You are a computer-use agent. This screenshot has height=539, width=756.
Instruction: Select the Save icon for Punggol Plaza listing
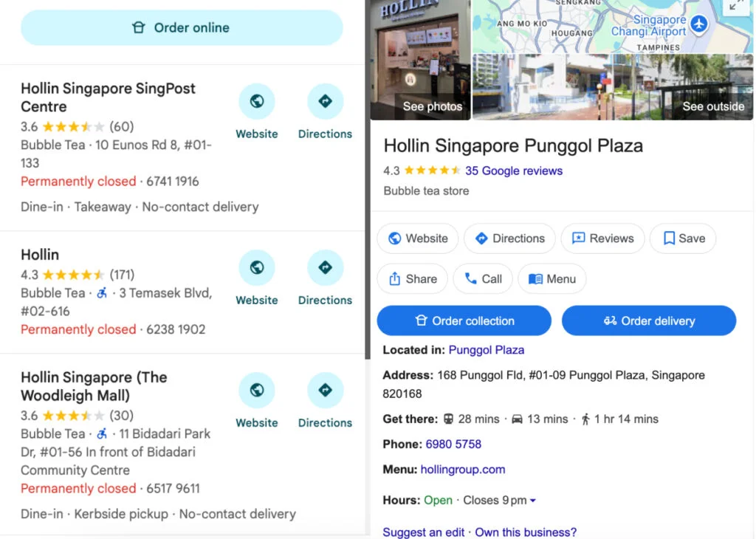(682, 238)
